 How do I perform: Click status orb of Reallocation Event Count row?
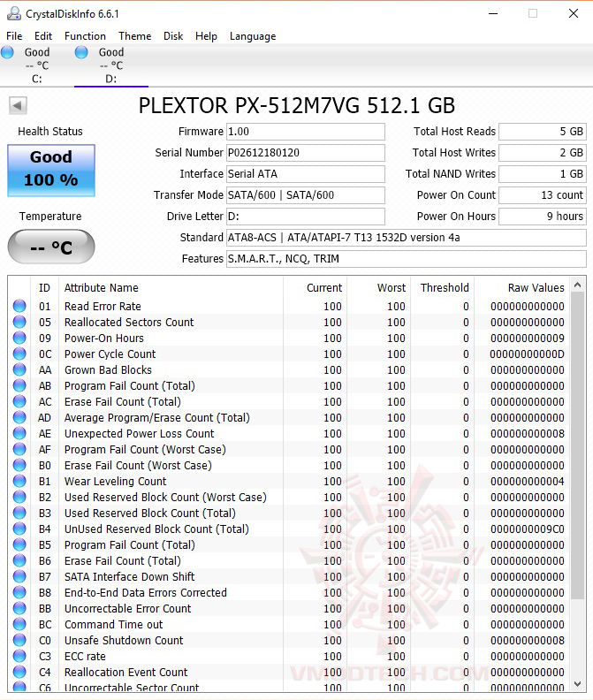[19, 672]
